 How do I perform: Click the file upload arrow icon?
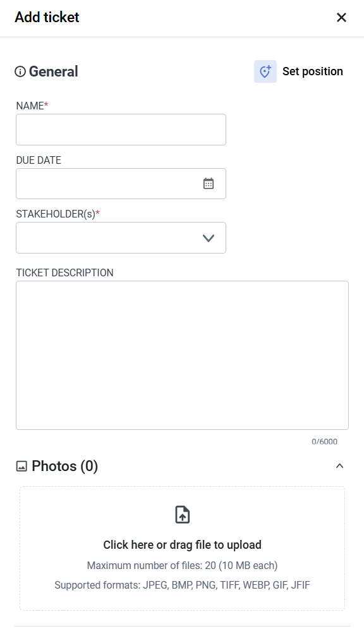183,515
